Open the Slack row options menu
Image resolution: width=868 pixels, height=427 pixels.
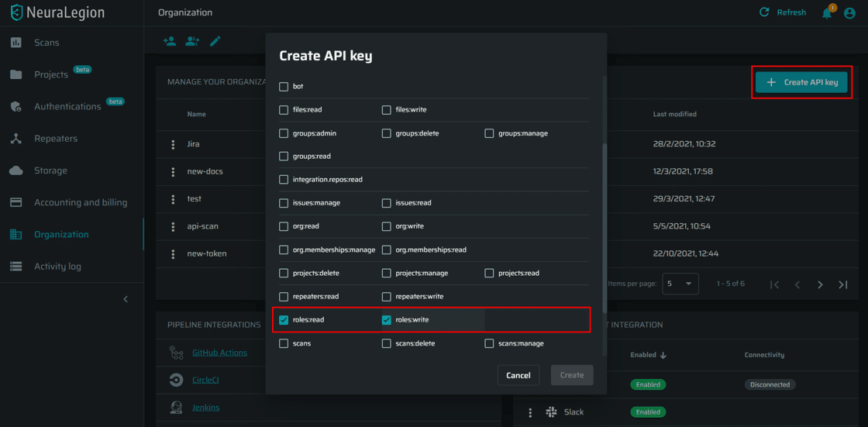[x=530, y=412]
